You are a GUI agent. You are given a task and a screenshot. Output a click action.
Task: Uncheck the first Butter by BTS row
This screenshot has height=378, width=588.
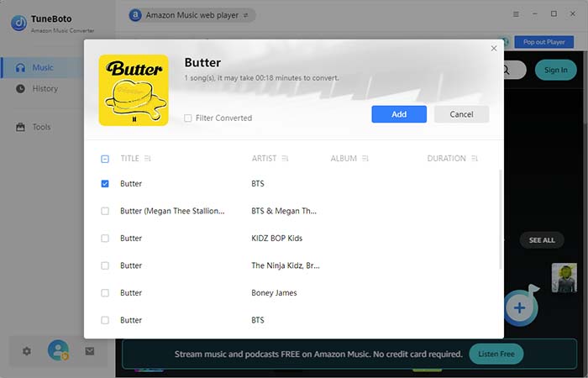(x=105, y=184)
